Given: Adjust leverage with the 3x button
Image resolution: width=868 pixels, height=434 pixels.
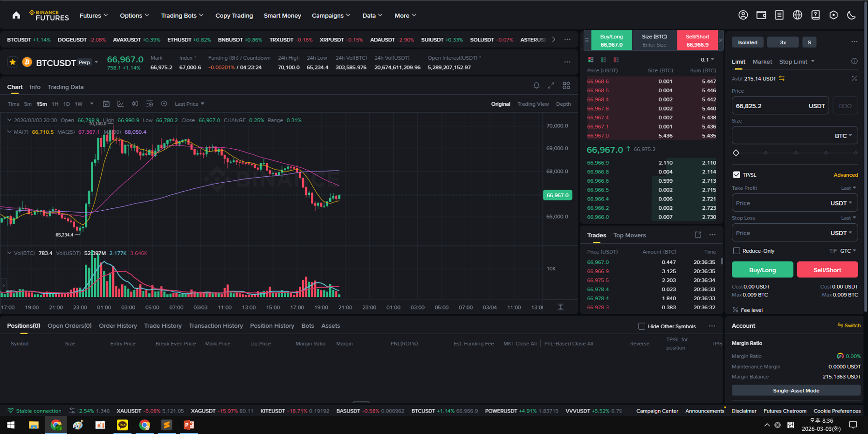Looking at the screenshot, I should pyautogui.click(x=783, y=42).
